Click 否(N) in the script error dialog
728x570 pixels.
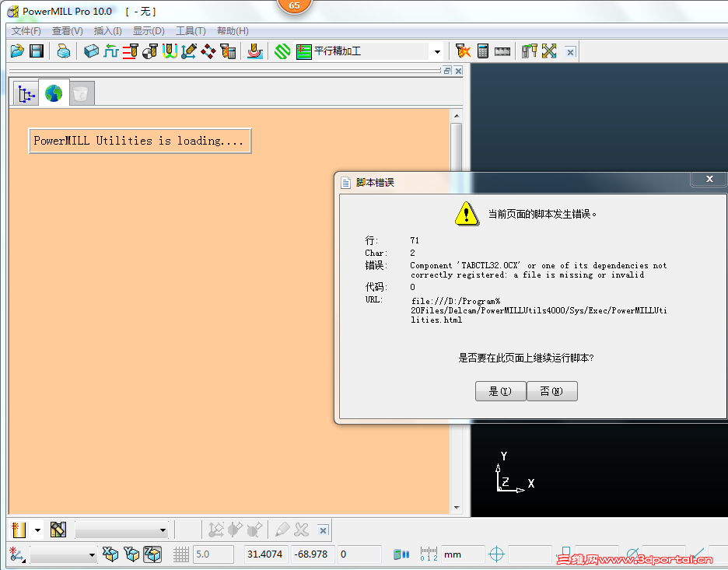(552, 391)
